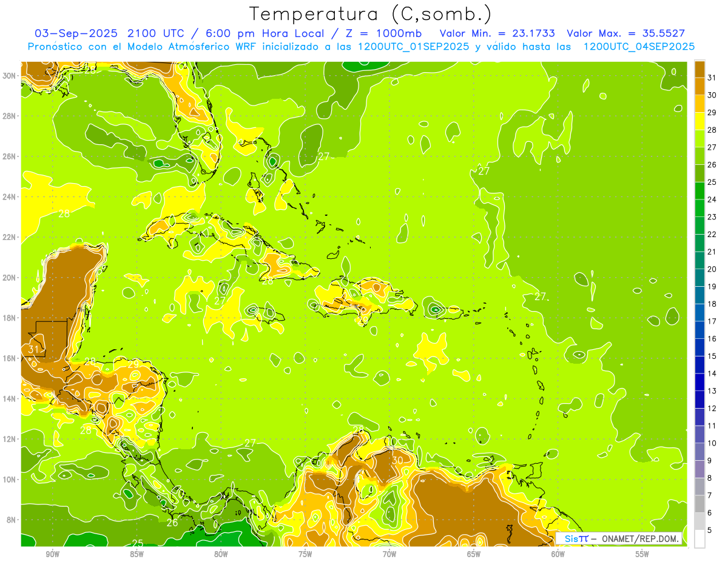
Task: Click the 28N latitude axis label
Action: [9, 116]
